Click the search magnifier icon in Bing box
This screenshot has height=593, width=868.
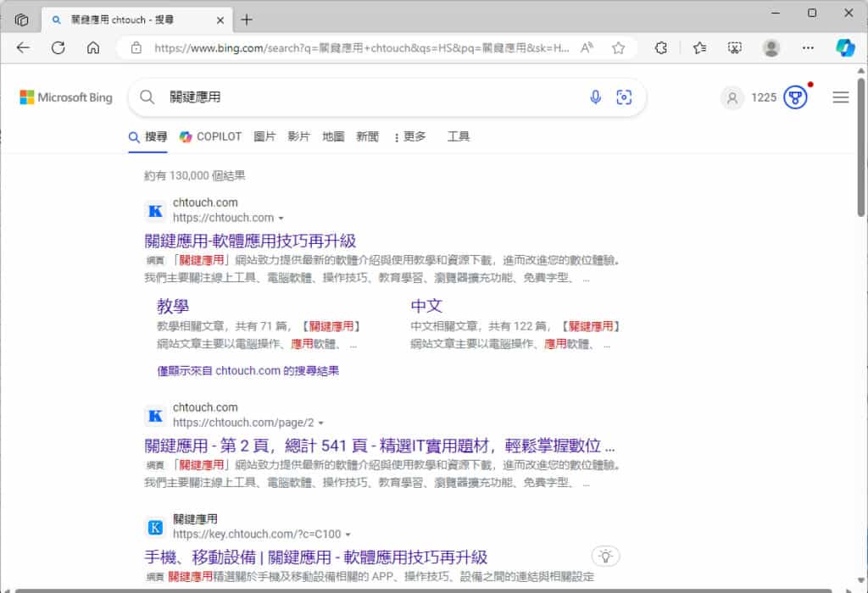[147, 97]
